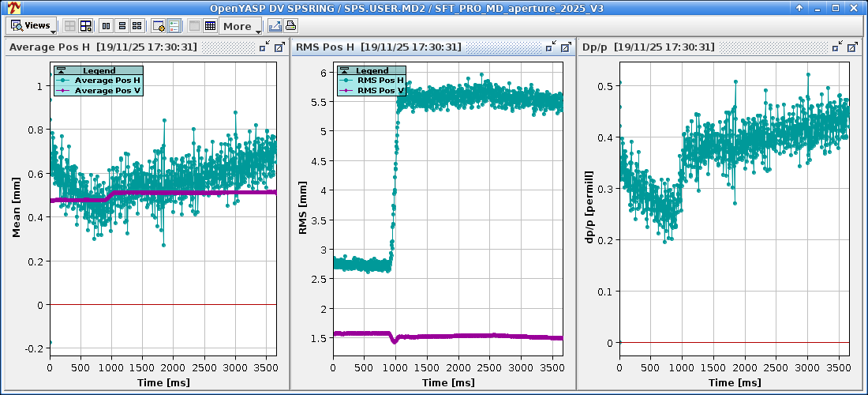Click chart window settings gear icon
This screenshot has height=395, width=868.
[158, 25]
